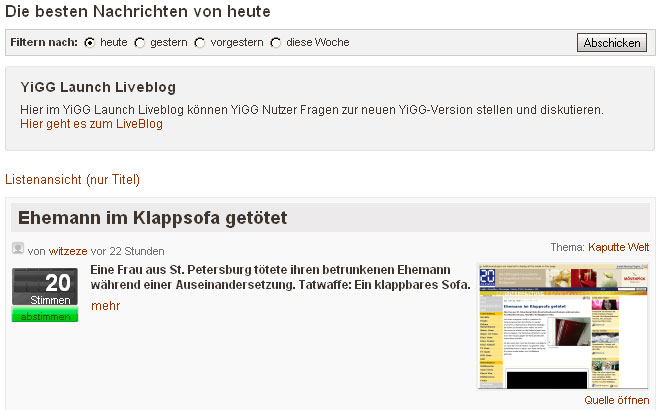This screenshot has width=658, height=410.
Task: Visit the profile of user witzeze
Action: [x=69, y=251]
